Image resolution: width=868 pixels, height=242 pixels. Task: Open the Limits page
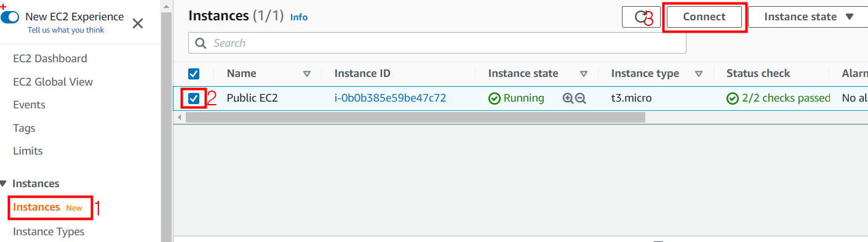(x=28, y=151)
